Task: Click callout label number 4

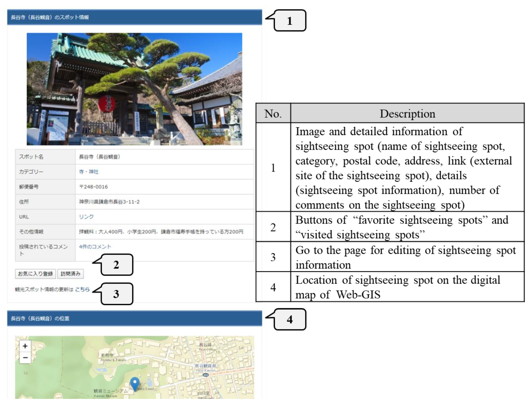Action: 290,319
